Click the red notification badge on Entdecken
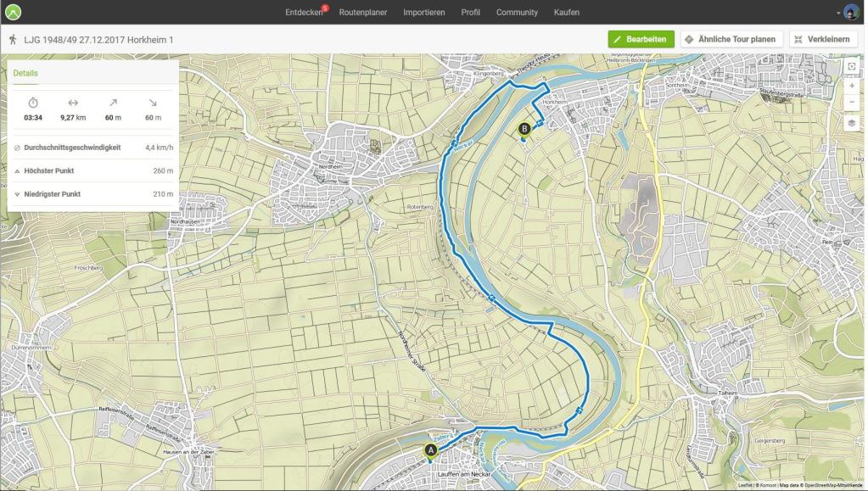The height and width of the screenshot is (491, 868). (326, 8)
